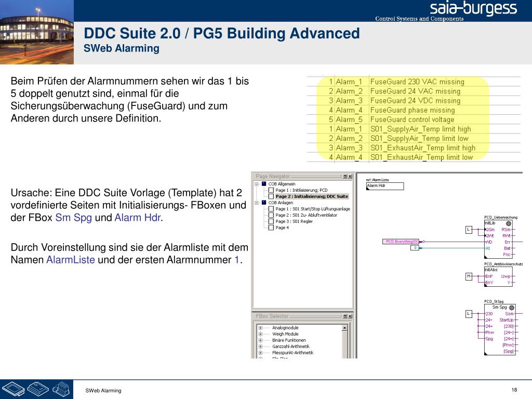Click page icon of Page 2 Initialisierung DDC Suite

pyautogui.click(x=271, y=196)
